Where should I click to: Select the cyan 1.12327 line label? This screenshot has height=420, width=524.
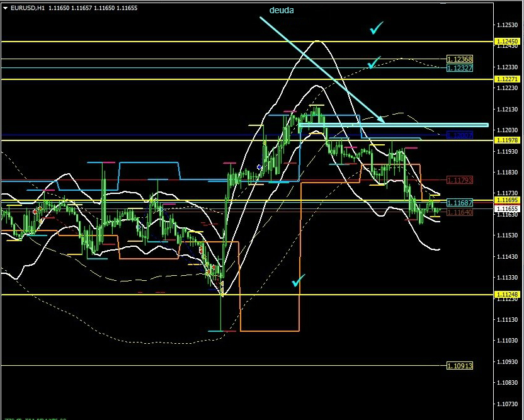[x=460, y=68]
